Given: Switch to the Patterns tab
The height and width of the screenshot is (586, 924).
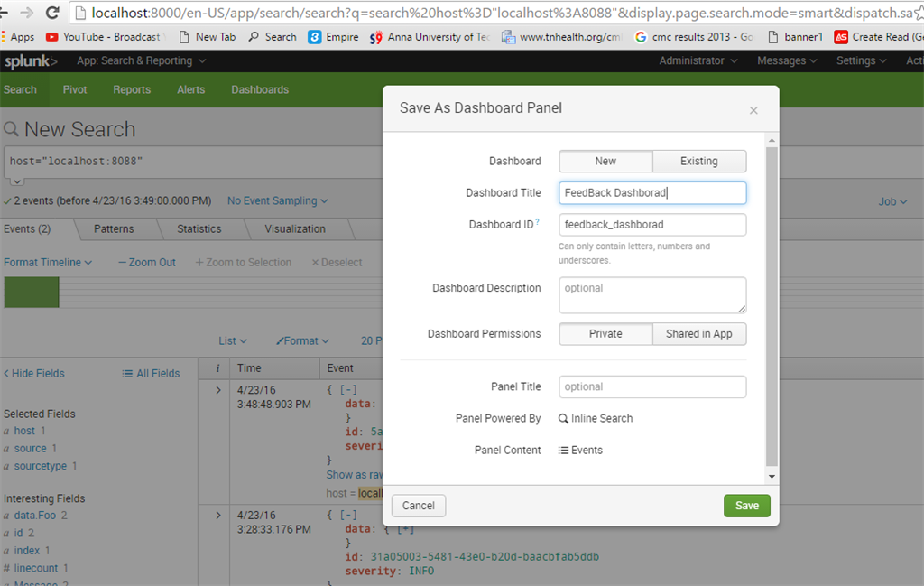Looking at the screenshot, I should [114, 228].
